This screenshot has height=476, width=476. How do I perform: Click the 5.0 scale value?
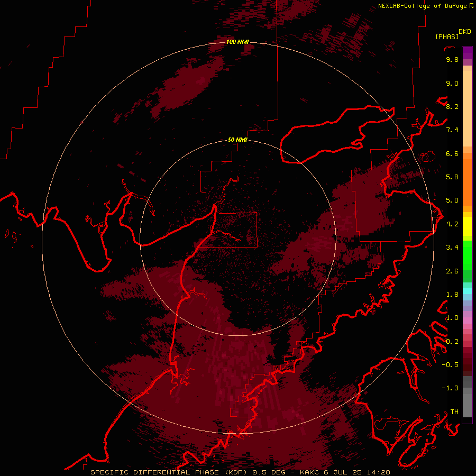point(452,200)
